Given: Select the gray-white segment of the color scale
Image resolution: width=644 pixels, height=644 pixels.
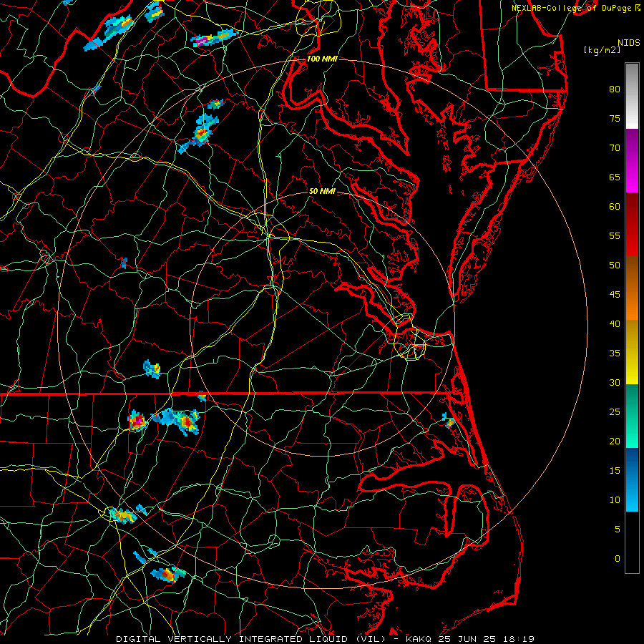Looking at the screenshot, I should [x=632, y=96].
